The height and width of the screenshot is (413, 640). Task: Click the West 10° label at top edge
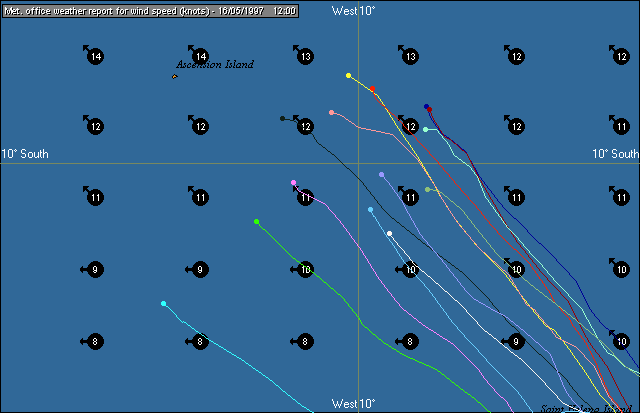tap(353, 11)
